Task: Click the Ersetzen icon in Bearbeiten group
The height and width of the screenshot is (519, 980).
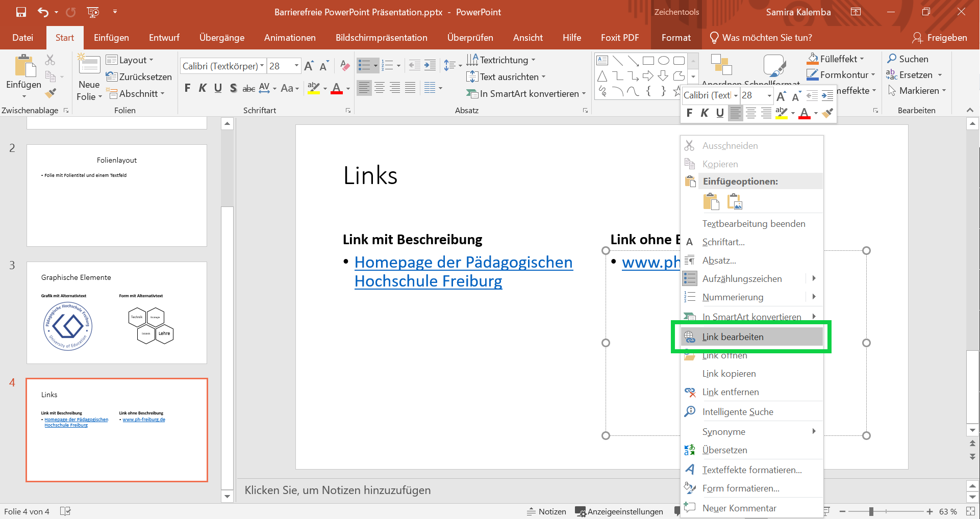Action: tap(892, 74)
